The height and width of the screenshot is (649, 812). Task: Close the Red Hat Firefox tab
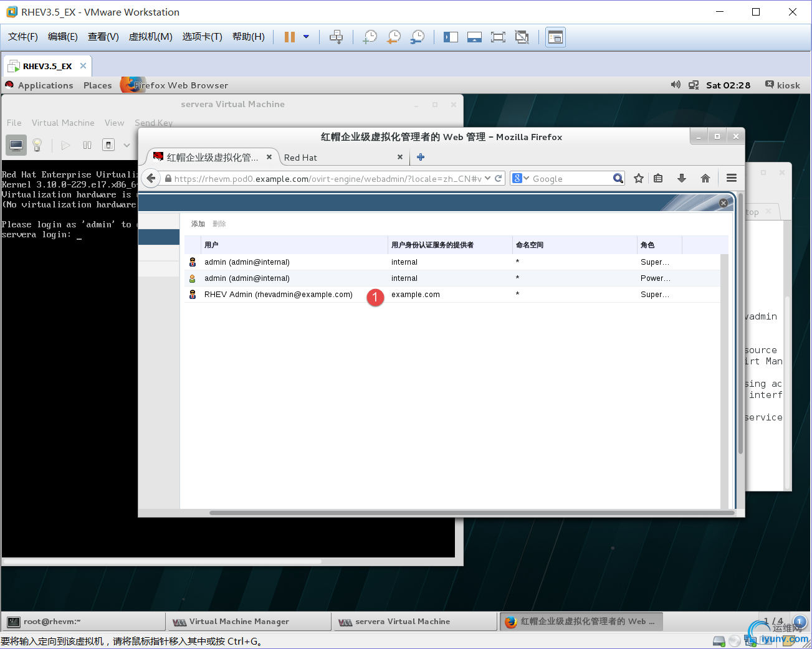[x=400, y=157]
